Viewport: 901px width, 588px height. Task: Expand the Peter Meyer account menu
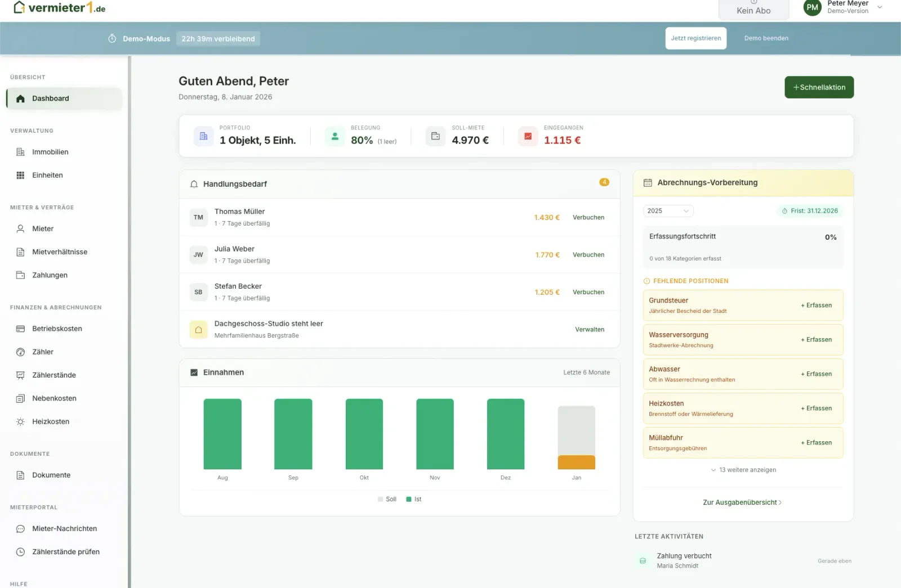coord(843,8)
